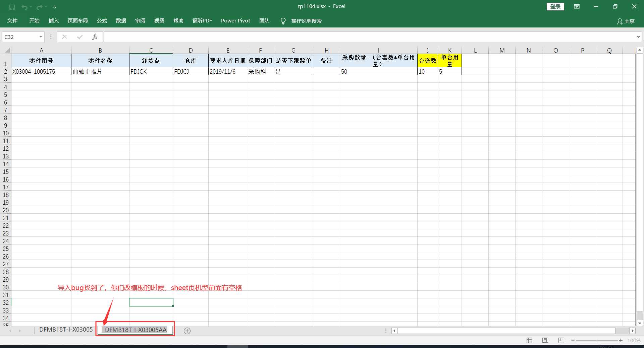The width and height of the screenshot is (644, 348).
Task: Click the 零件图号 header cell
Action: click(x=41, y=61)
